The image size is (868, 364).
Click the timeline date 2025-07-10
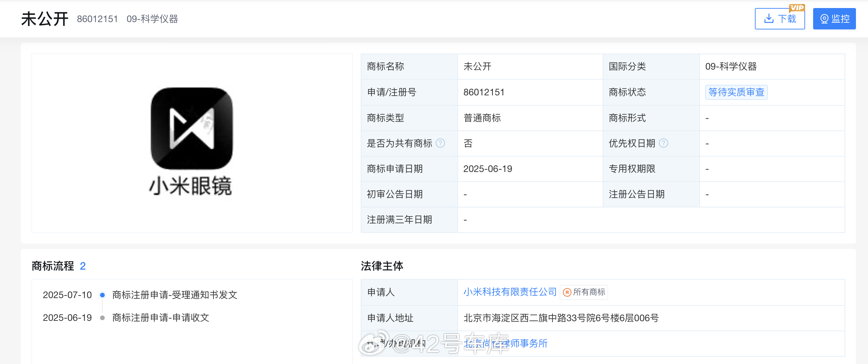(67, 295)
